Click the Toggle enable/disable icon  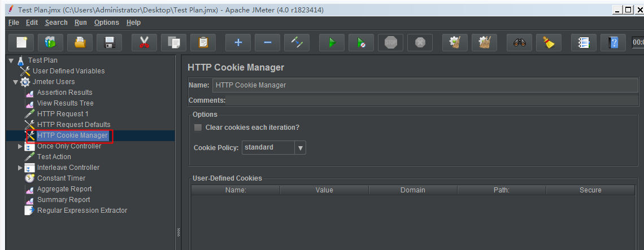pyautogui.click(x=297, y=42)
